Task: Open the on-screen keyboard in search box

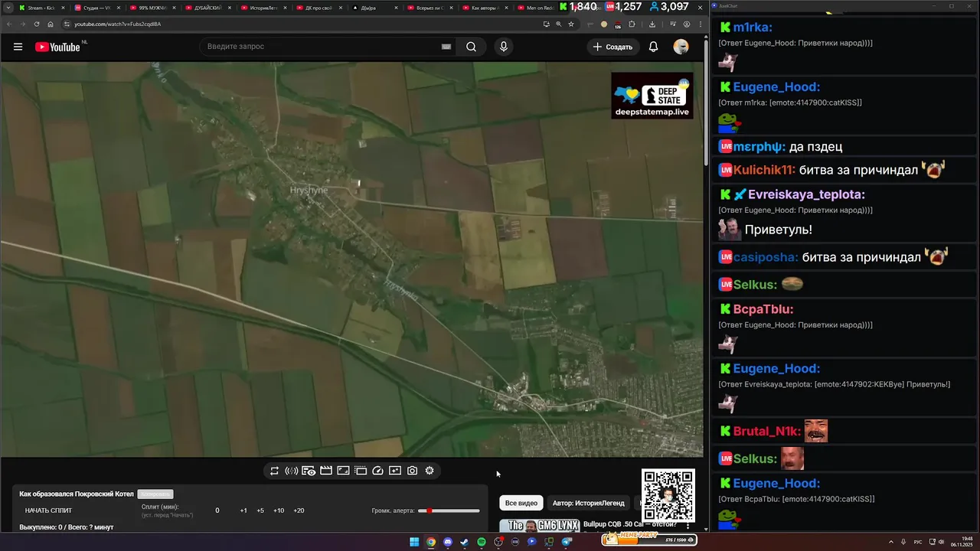Action: coord(446,47)
